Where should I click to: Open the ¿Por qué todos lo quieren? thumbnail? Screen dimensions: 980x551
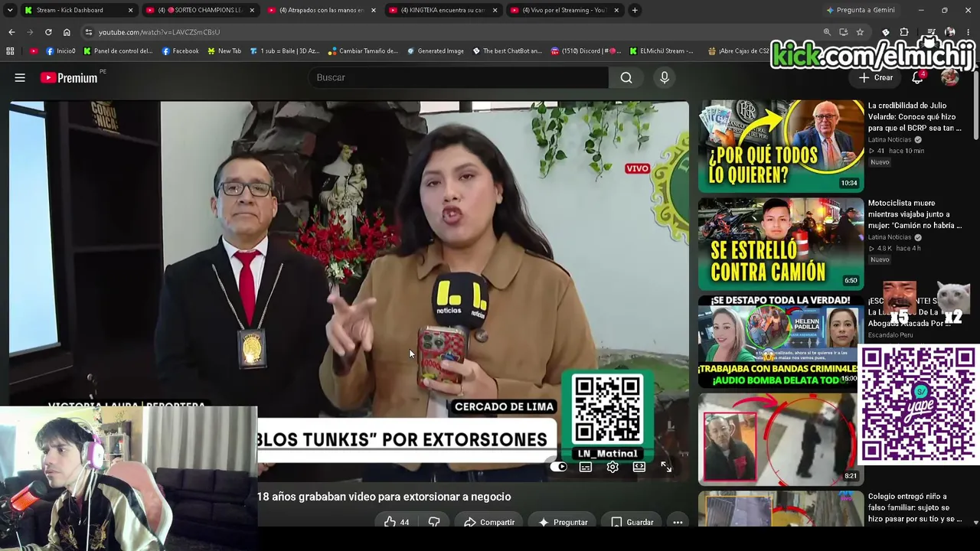[x=781, y=145]
